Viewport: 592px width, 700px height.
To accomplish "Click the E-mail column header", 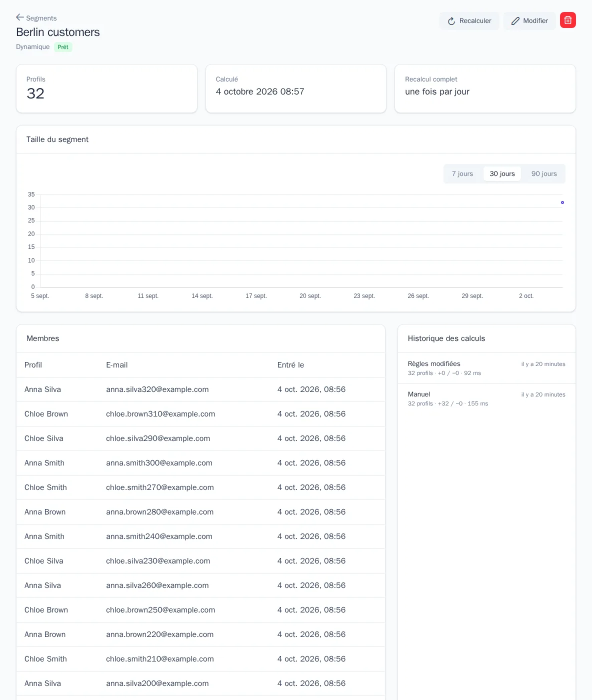I will click(116, 365).
